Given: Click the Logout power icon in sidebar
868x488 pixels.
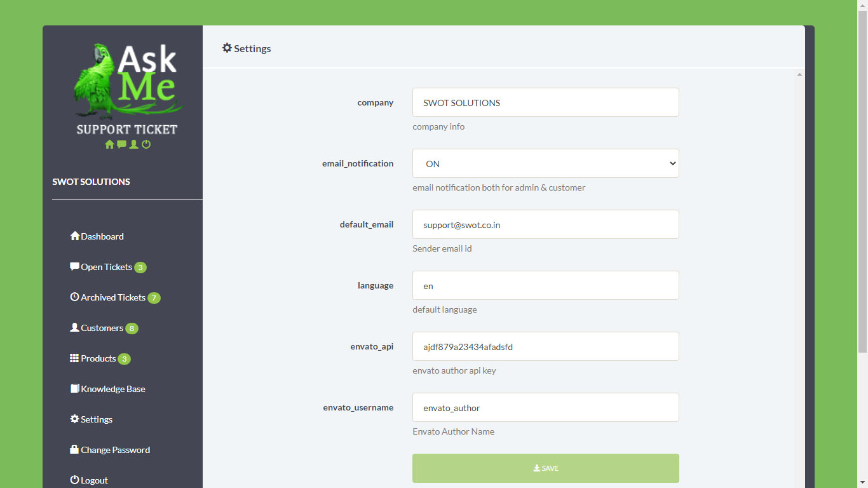Looking at the screenshot, I should pos(74,480).
